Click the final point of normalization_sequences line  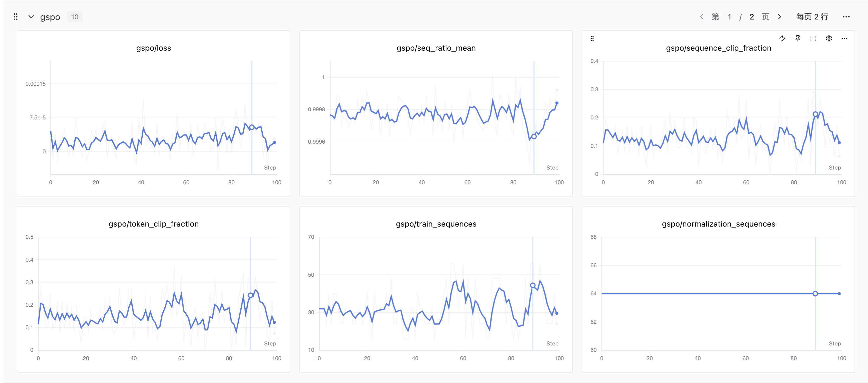(x=839, y=294)
